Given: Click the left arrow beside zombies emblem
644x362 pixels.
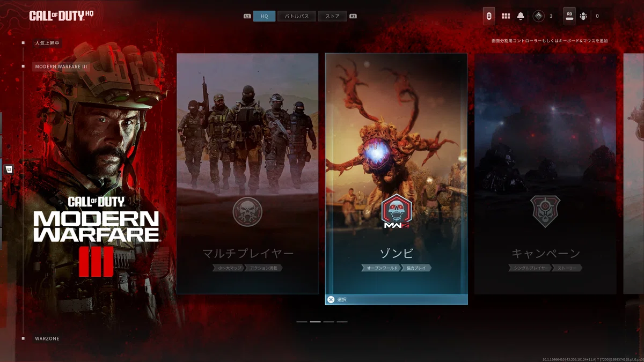Looking at the screenshot, I should coord(368,212).
